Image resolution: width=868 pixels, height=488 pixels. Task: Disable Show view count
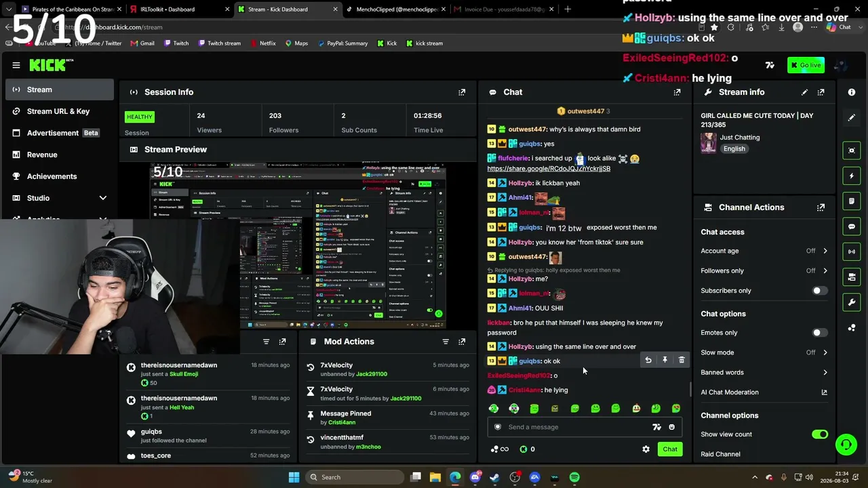[820, 434]
